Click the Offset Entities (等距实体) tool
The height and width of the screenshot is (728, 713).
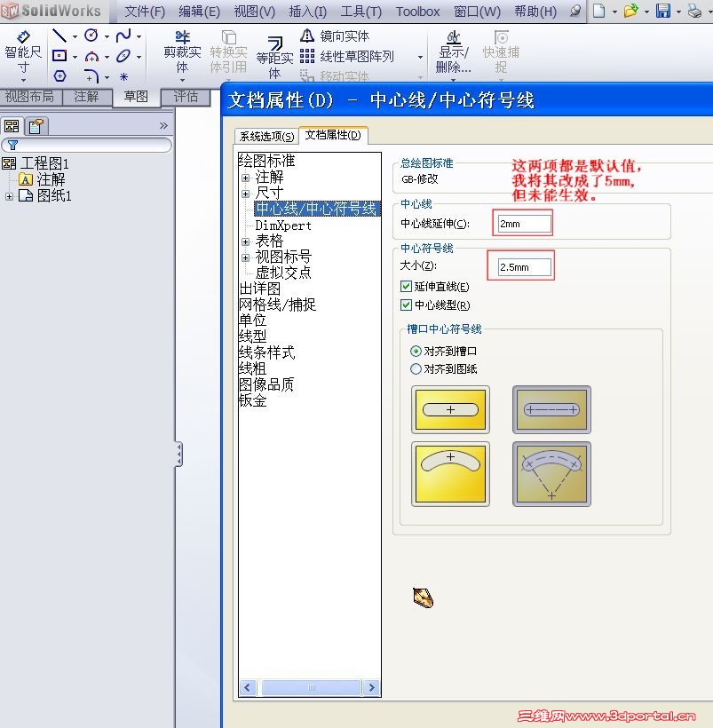(x=274, y=58)
